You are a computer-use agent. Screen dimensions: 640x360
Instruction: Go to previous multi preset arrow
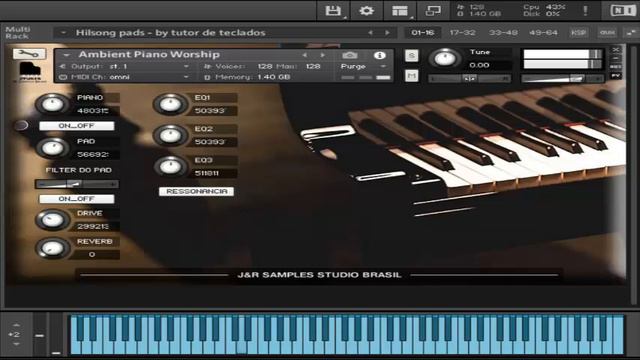click(370, 33)
